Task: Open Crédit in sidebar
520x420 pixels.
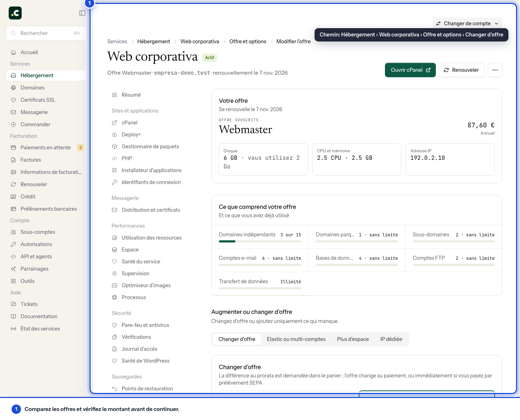Action: (46, 197)
